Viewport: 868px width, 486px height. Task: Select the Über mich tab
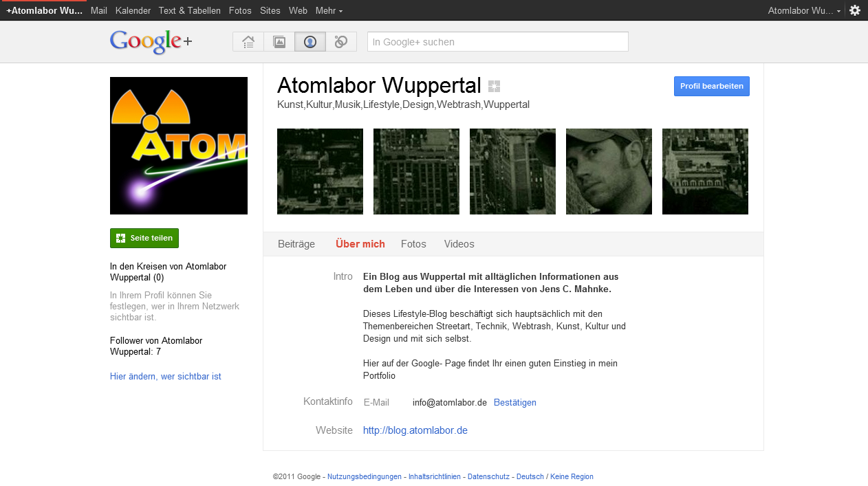tap(360, 244)
